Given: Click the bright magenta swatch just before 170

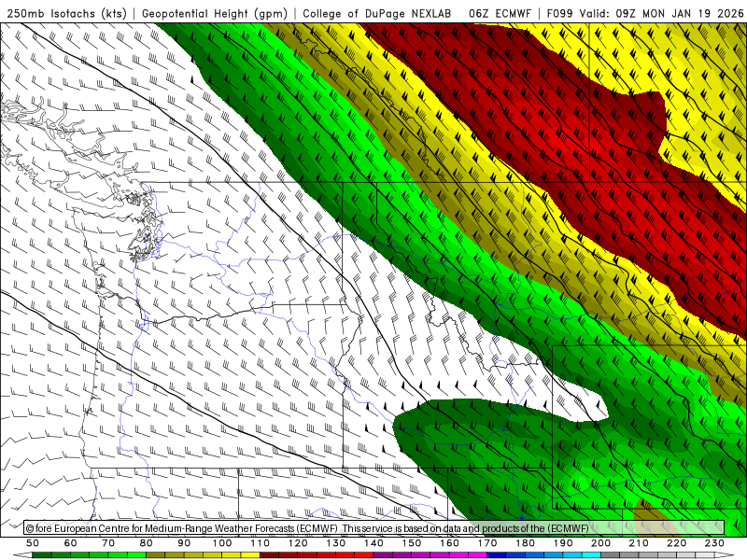Looking at the screenshot, I should click(477, 555).
